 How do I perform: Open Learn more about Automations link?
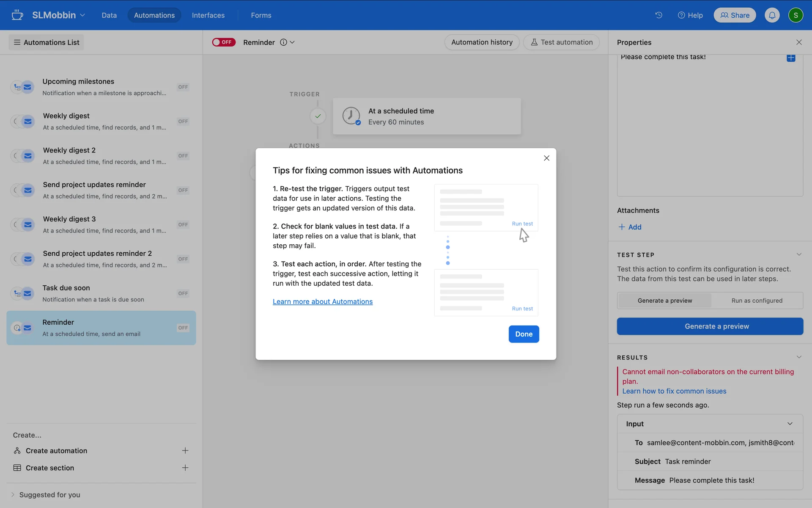tap(322, 301)
